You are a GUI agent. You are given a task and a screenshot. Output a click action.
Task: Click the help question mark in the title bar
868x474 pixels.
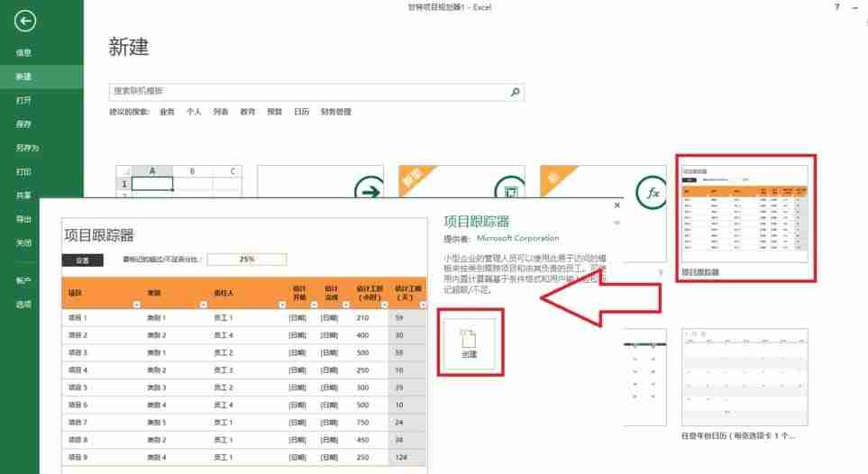(x=837, y=7)
